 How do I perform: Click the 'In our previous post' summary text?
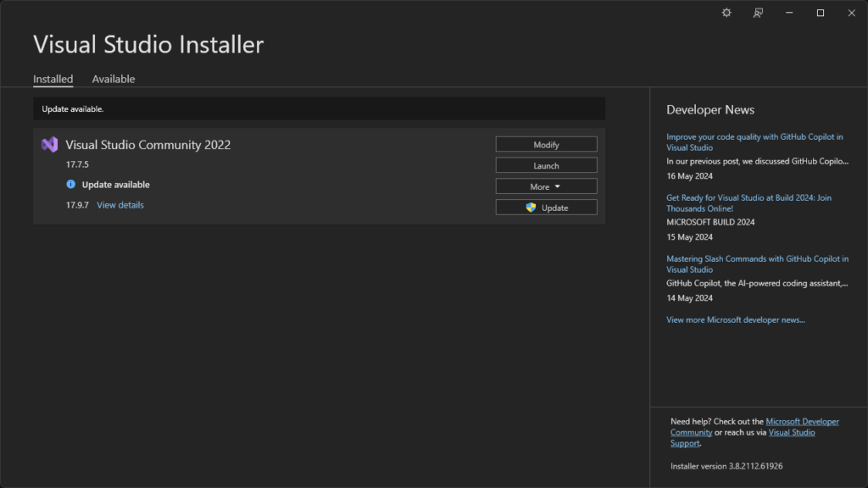click(x=757, y=161)
